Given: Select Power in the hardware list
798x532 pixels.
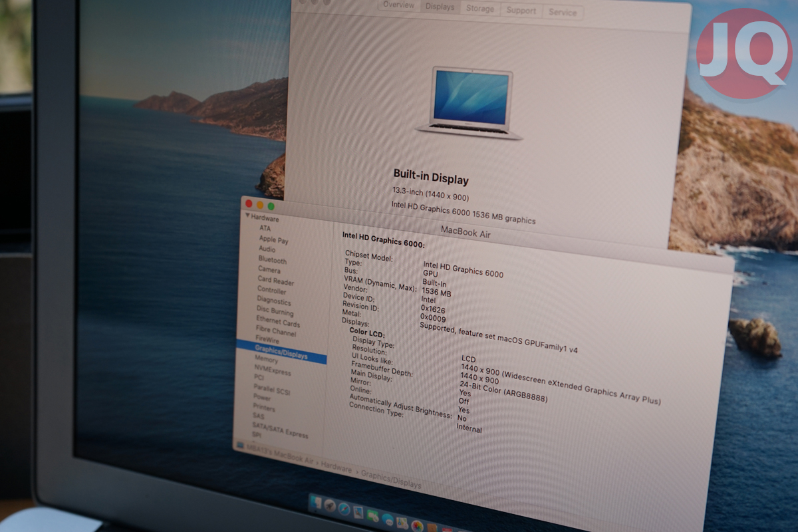Looking at the screenshot, I should coord(262,397).
